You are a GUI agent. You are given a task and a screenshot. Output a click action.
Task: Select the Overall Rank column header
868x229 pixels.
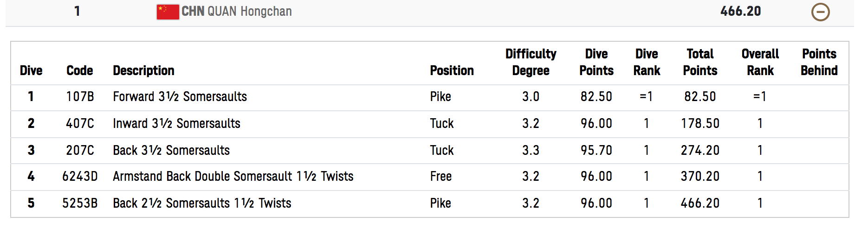click(x=760, y=62)
